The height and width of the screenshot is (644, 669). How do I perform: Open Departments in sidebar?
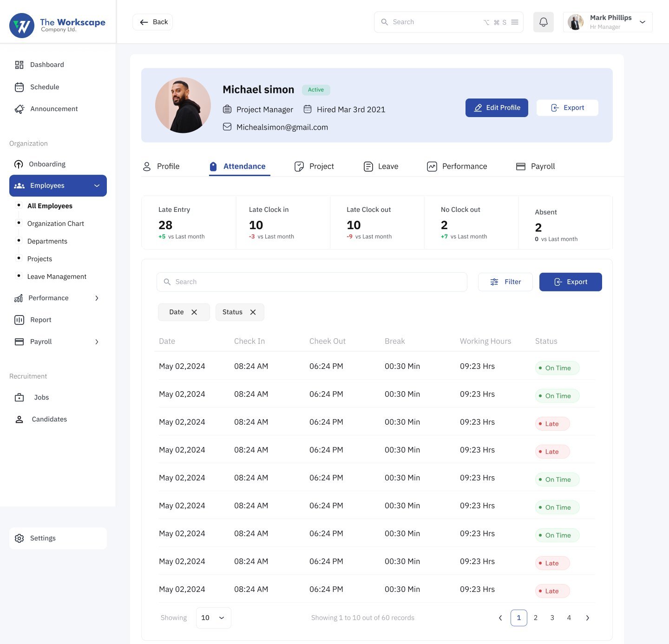click(47, 241)
